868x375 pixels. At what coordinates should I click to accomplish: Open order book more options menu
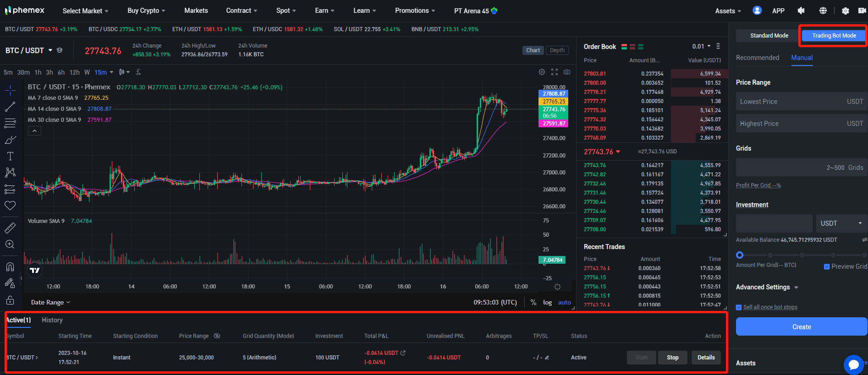coord(718,46)
